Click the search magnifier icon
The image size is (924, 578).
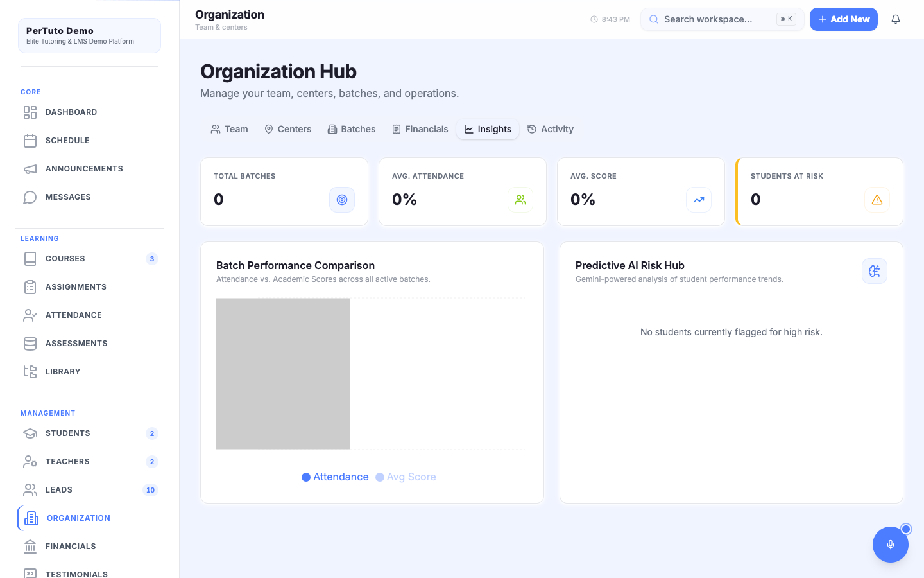click(x=654, y=19)
